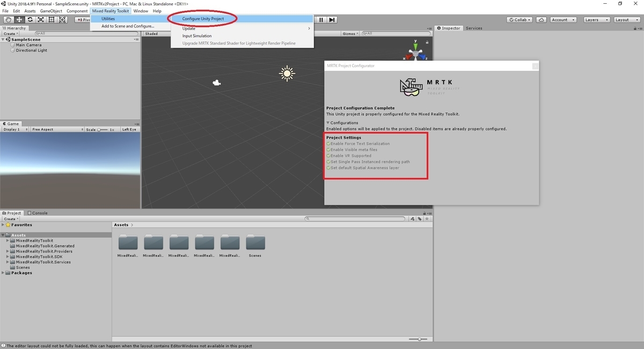Toggle Set default Spatial Awareness layer checkbox
The height and width of the screenshot is (349, 644).
(328, 168)
